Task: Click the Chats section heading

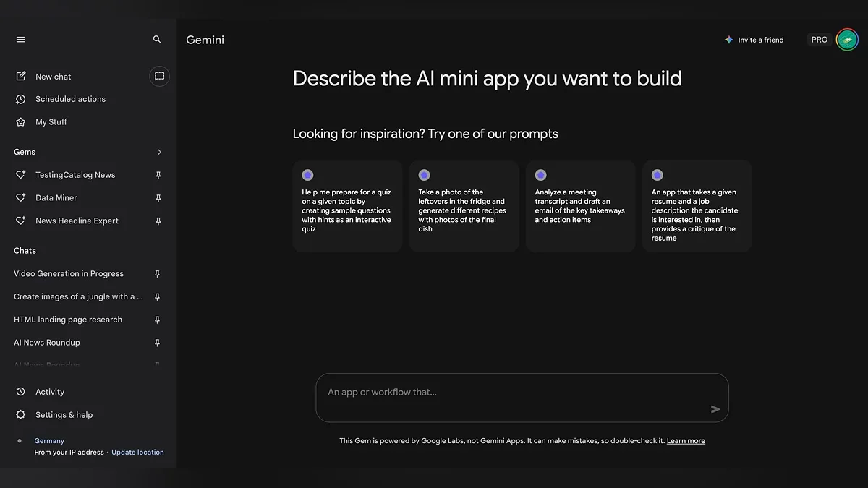Action: click(x=25, y=251)
